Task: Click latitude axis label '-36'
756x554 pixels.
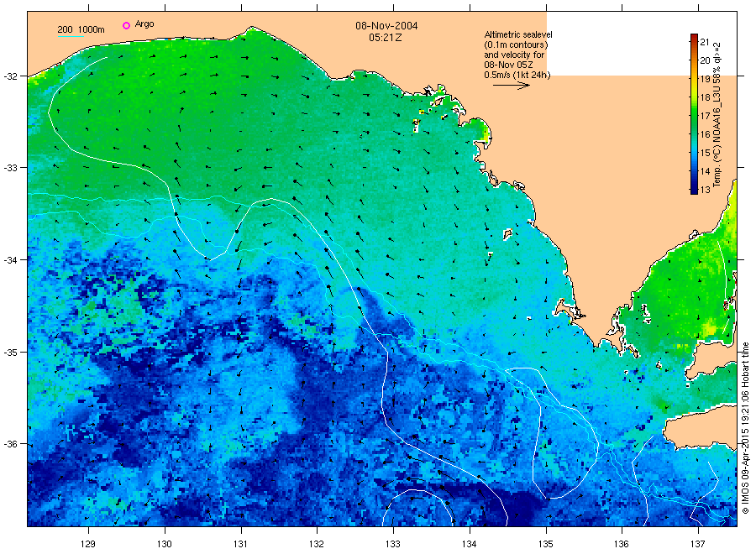Action: click(x=10, y=444)
